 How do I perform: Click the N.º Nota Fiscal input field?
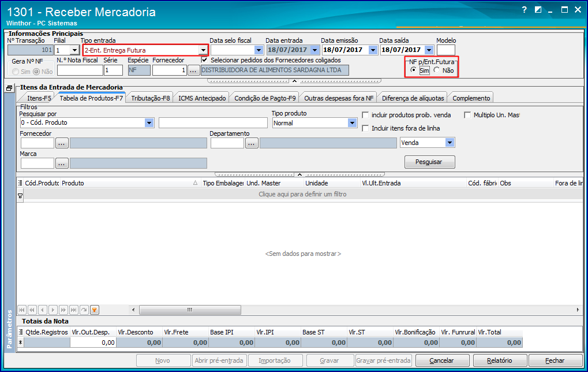pos(80,70)
